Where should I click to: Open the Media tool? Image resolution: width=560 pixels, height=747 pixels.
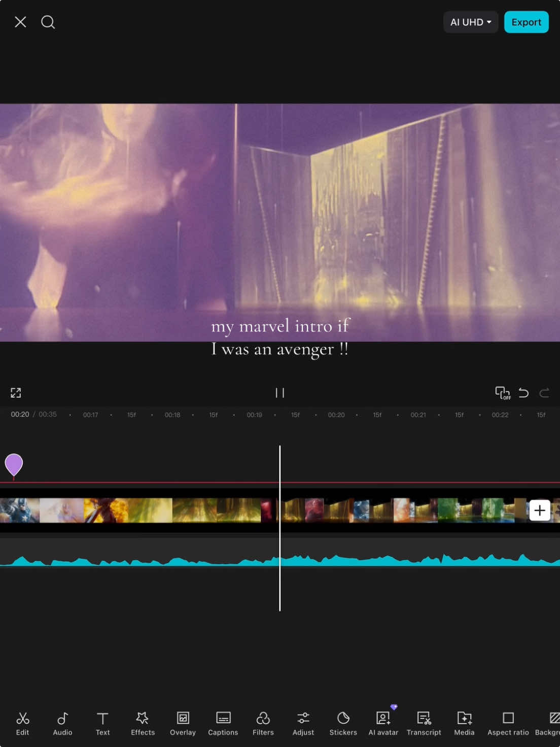(464, 724)
